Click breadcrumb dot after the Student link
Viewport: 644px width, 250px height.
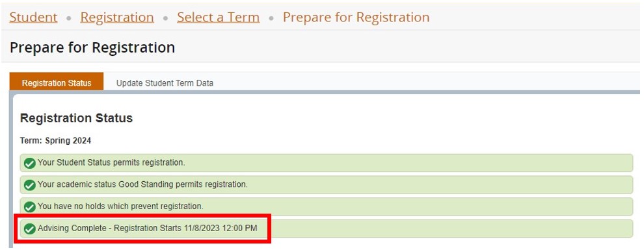click(69, 18)
